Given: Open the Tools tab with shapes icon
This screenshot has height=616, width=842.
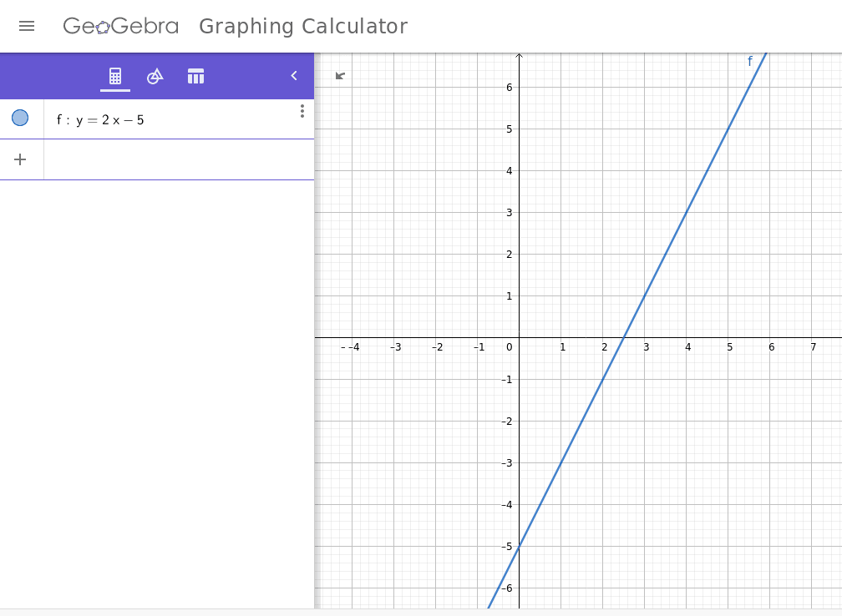Looking at the screenshot, I should pyautogui.click(x=155, y=76).
